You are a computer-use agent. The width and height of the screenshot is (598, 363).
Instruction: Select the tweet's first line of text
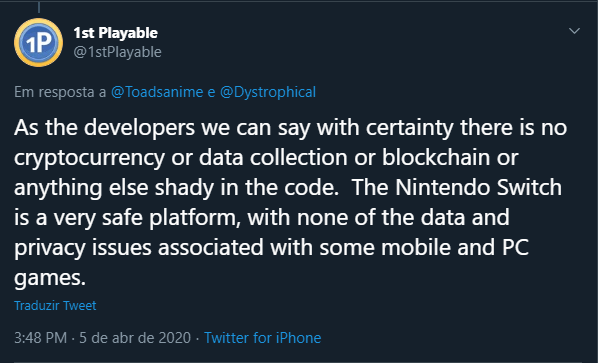click(x=291, y=128)
